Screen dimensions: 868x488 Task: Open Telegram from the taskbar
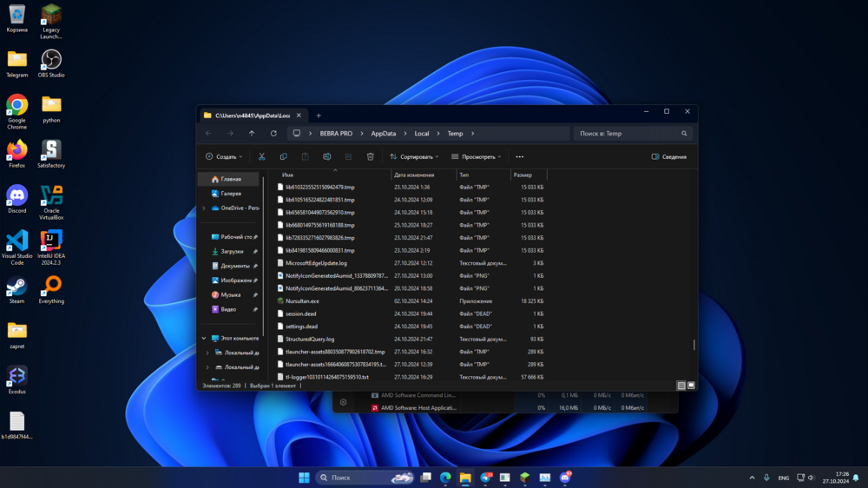point(485,478)
